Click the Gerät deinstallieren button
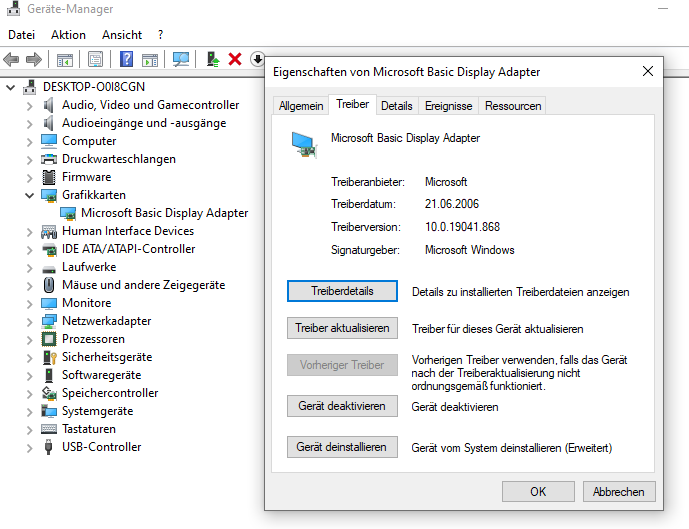 point(342,447)
